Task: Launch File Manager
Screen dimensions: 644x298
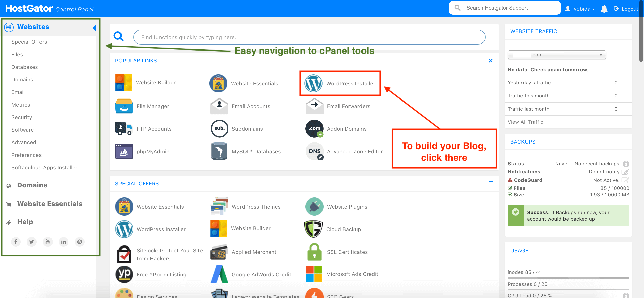Action: click(x=153, y=106)
